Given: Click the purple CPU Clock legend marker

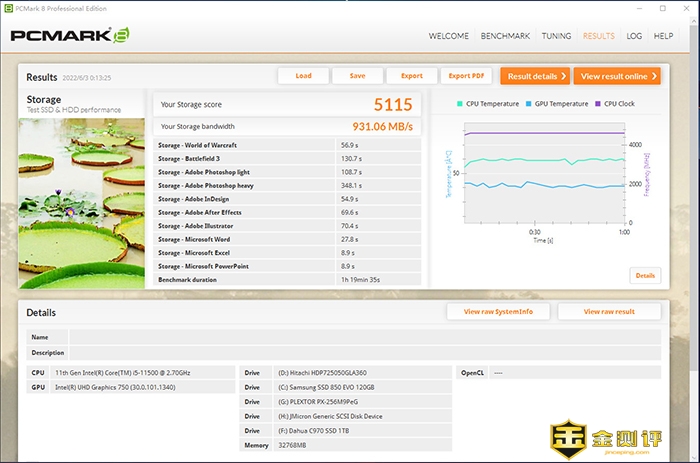Looking at the screenshot, I should [x=599, y=103].
